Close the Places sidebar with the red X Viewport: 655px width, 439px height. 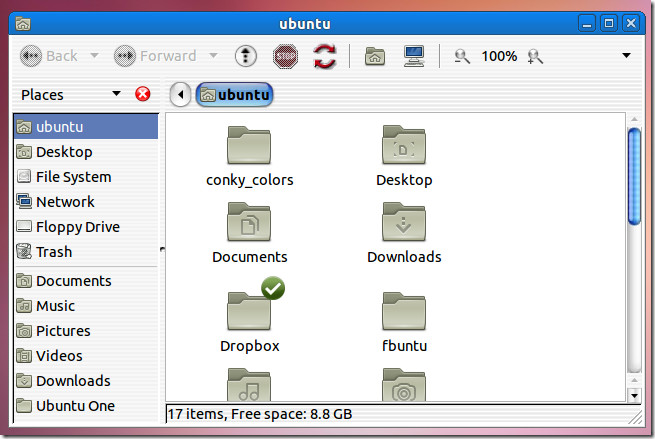[x=143, y=94]
